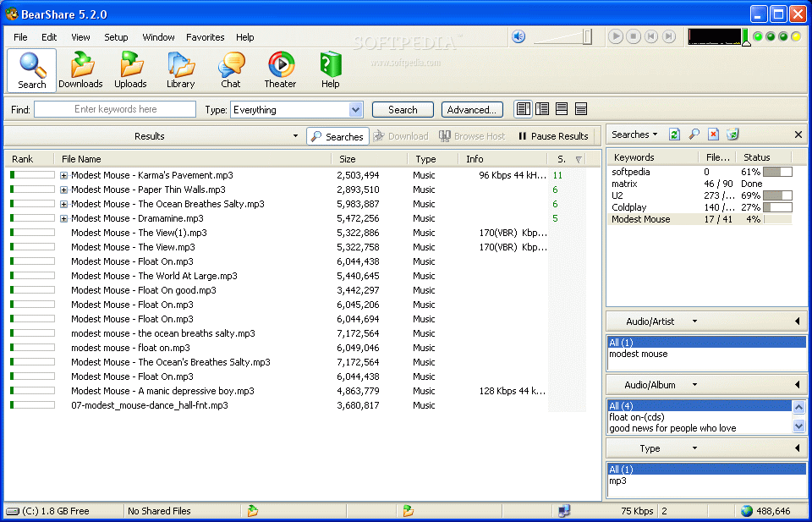Image resolution: width=812 pixels, height=522 pixels.
Task: Select the sidebar-on-left layout icon
Action: point(542,109)
